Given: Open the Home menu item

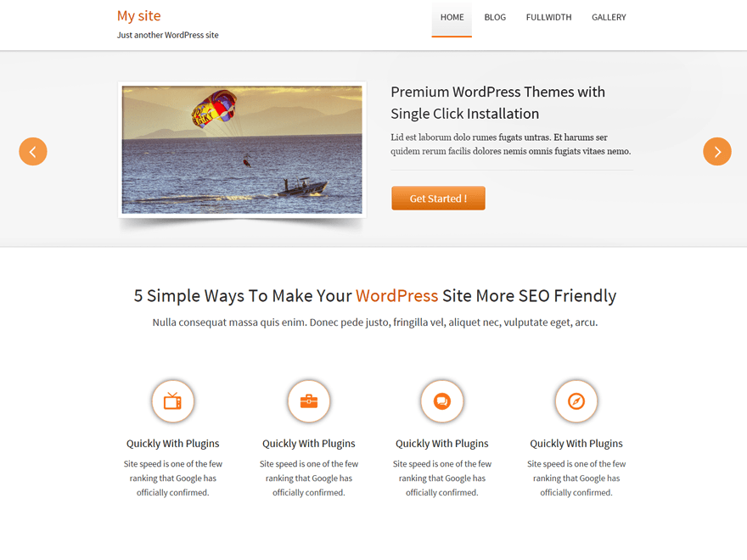Looking at the screenshot, I should [x=452, y=19].
